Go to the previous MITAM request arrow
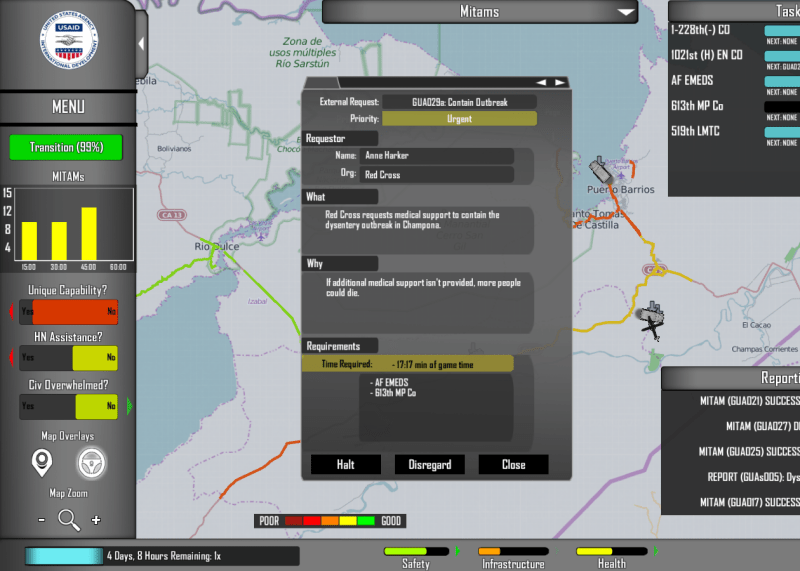800x571 pixels. coord(541,82)
